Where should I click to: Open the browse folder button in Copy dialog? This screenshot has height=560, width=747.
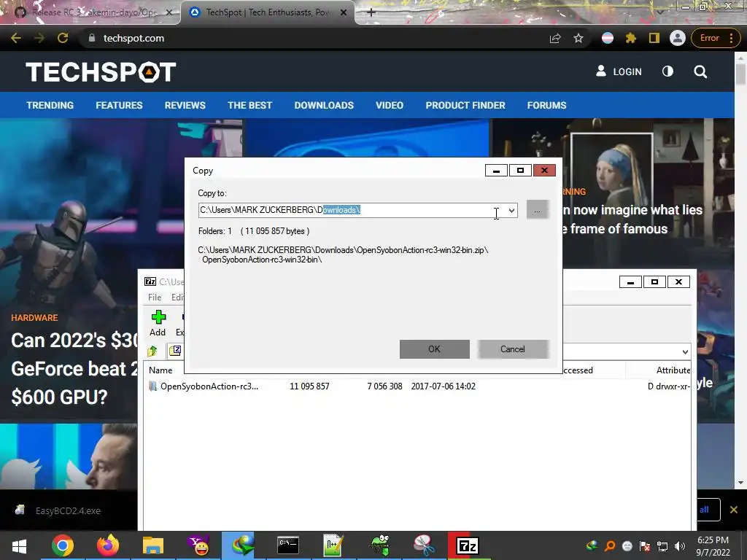[537, 210]
